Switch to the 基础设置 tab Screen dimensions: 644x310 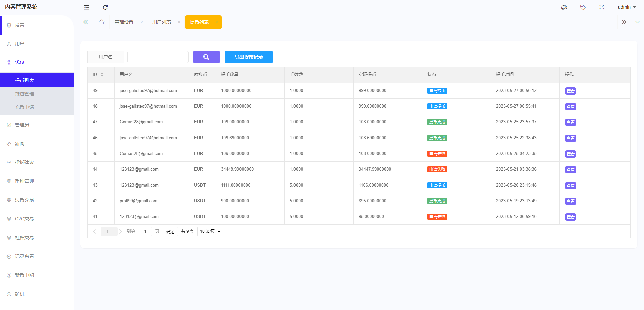[124, 22]
